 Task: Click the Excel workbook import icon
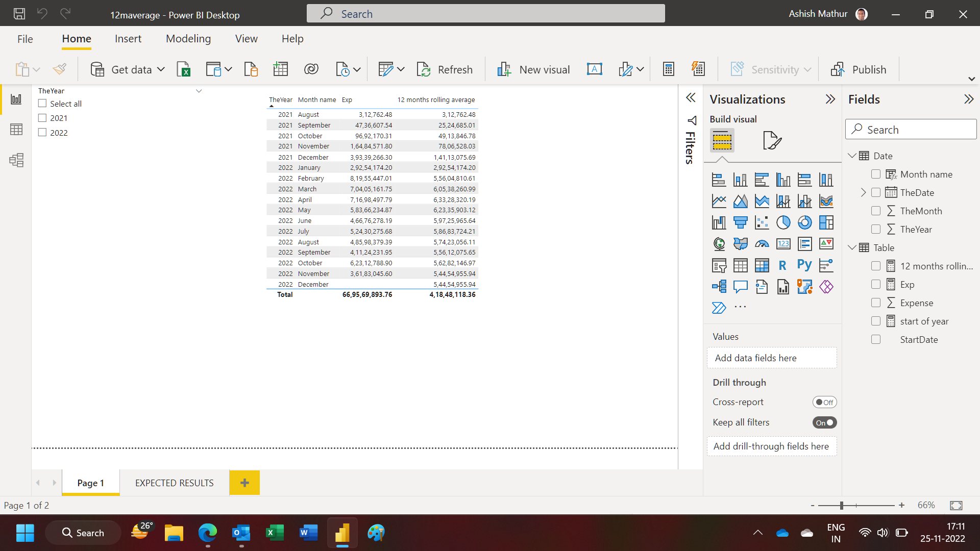click(x=183, y=69)
